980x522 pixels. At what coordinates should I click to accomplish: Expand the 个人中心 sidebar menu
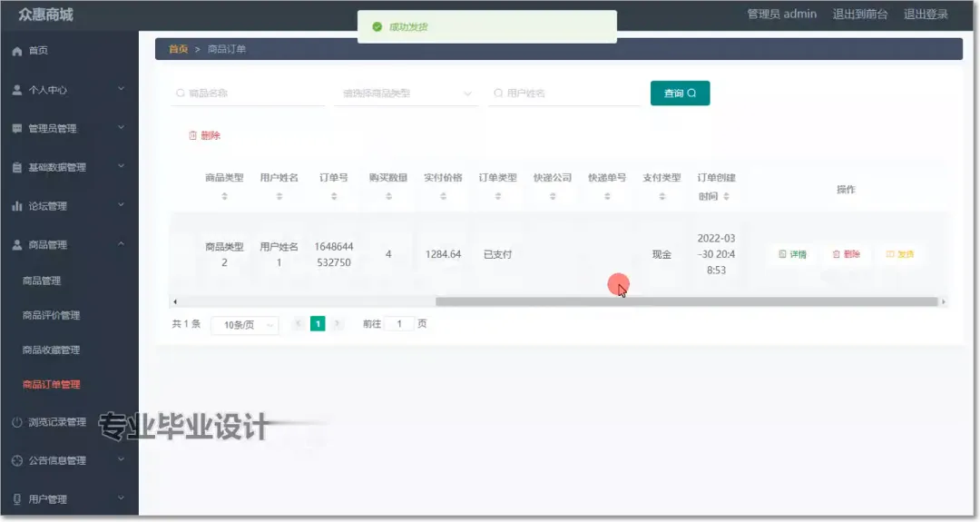[x=69, y=89]
